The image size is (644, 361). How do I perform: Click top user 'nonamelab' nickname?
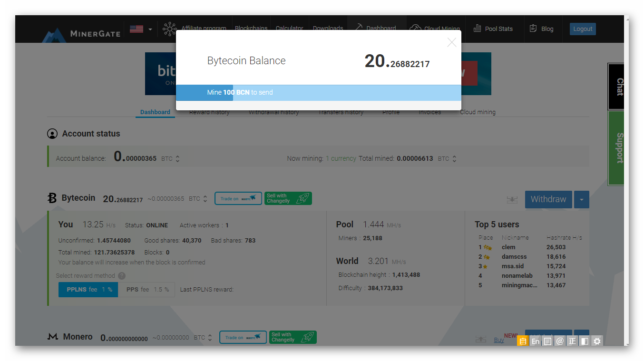pos(517,276)
